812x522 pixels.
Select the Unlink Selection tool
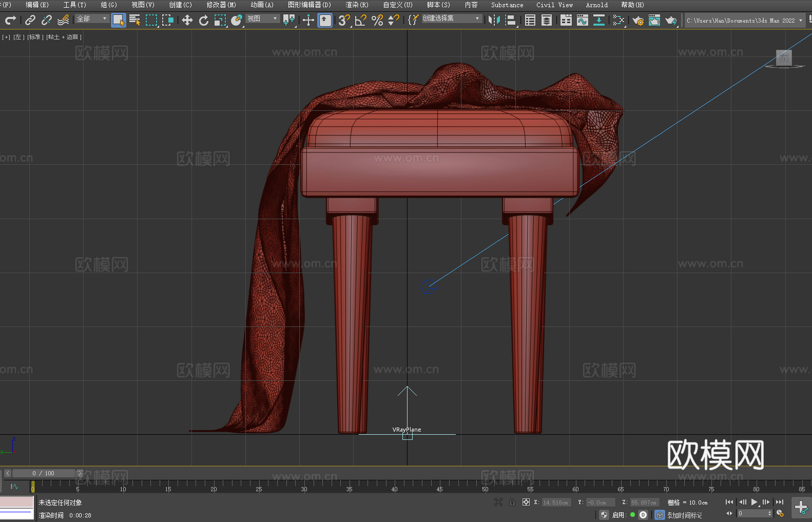pyautogui.click(x=47, y=20)
